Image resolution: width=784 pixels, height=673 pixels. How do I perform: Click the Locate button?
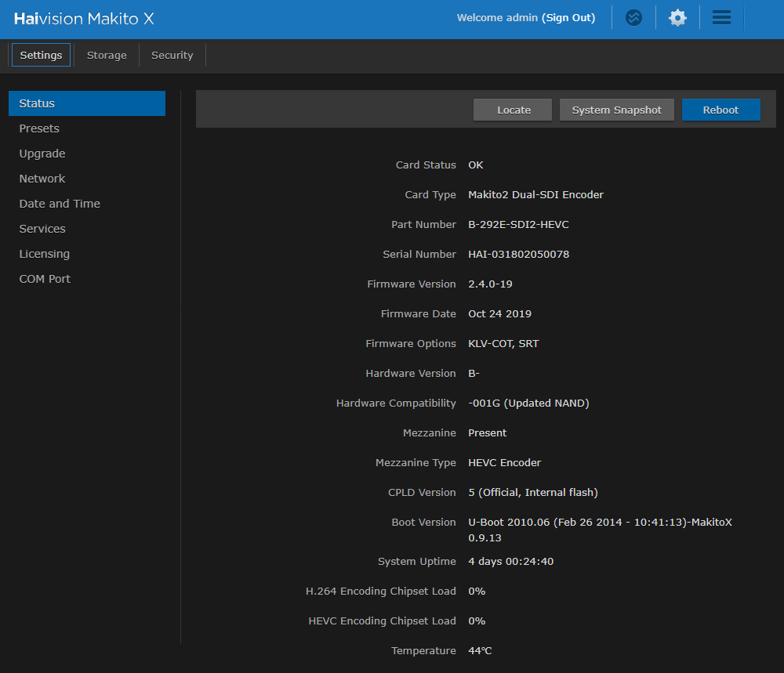pyautogui.click(x=512, y=110)
